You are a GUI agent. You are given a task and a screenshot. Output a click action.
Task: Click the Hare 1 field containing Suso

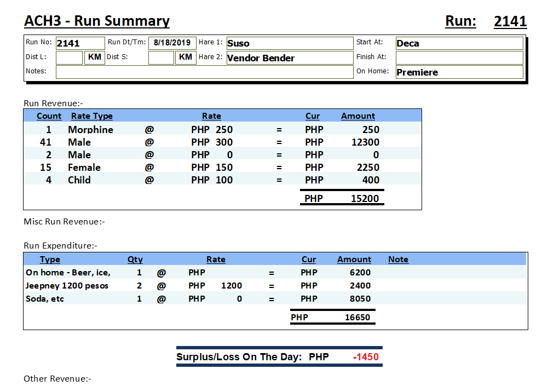click(x=290, y=43)
